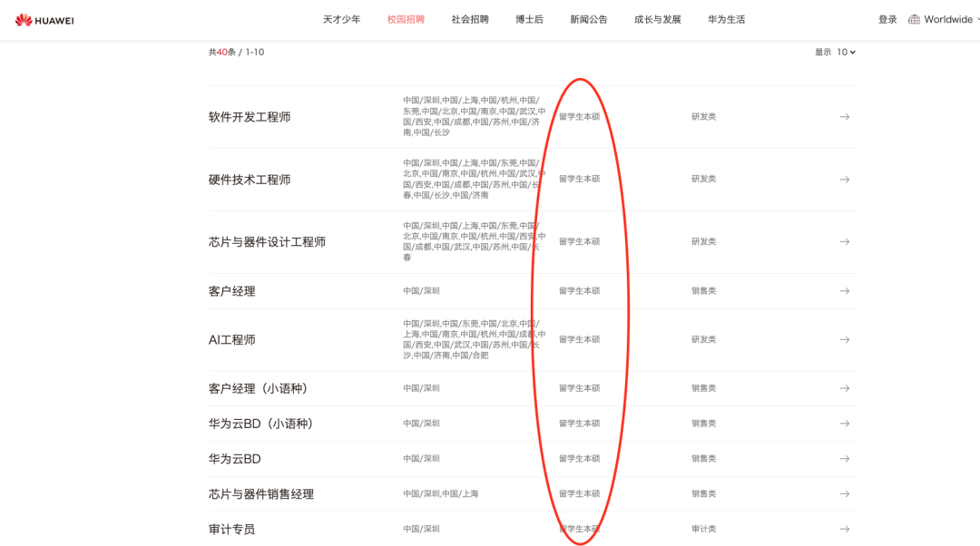The width and height of the screenshot is (980, 546).
Task: Select 校园招聘 menu item
Action: (x=406, y=19)
